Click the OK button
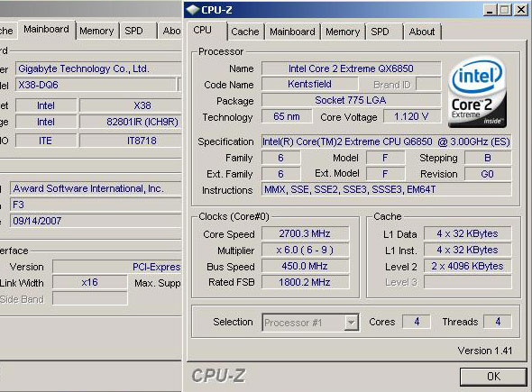Screen dimensions: 532x392 click(x=493, y=377)
